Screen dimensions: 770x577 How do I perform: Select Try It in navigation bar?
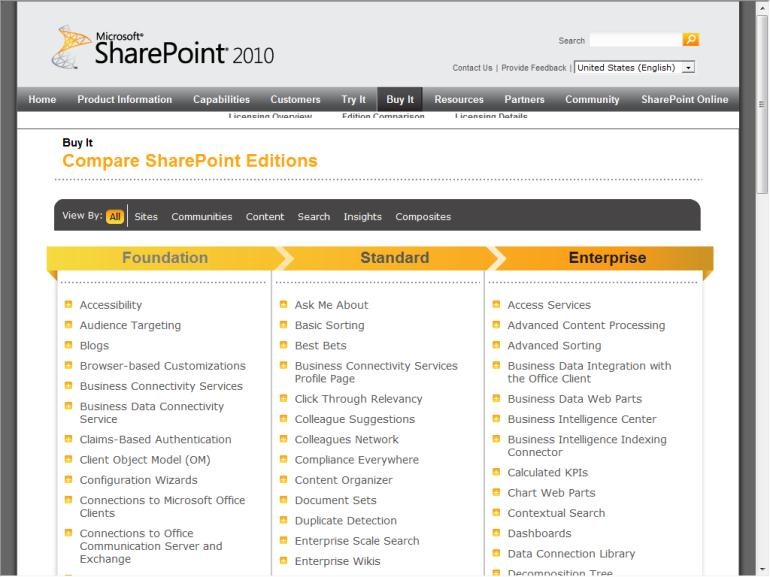[x=354, y=99]
